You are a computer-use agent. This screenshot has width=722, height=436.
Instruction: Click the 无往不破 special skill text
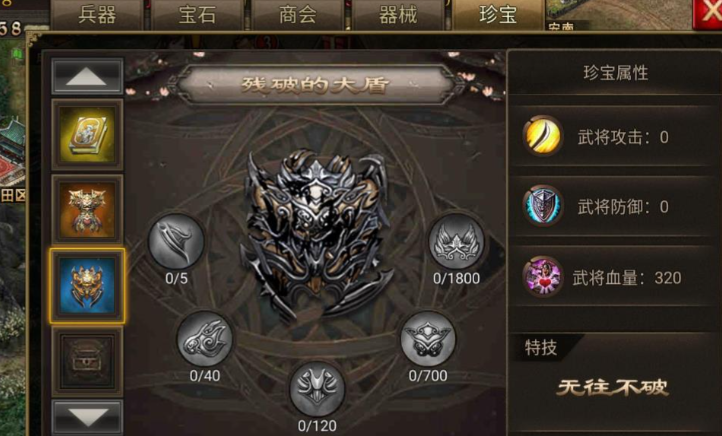pyautogui.click(x=612, y=388)
